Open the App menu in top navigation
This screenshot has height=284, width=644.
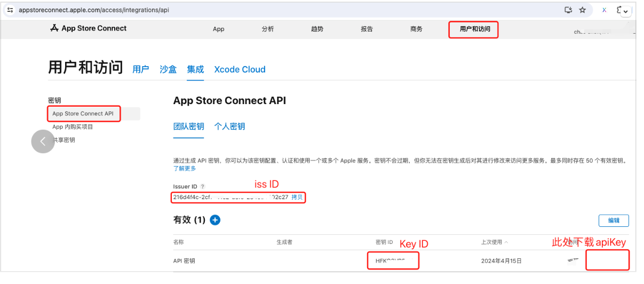(219, 29)
